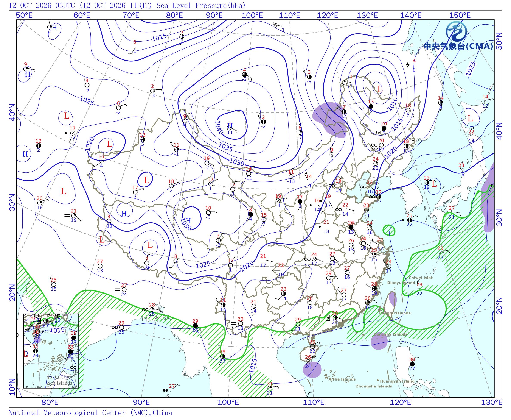
Task: Open the South China Sea Islands inset map
Action: [x=51, y=351]
